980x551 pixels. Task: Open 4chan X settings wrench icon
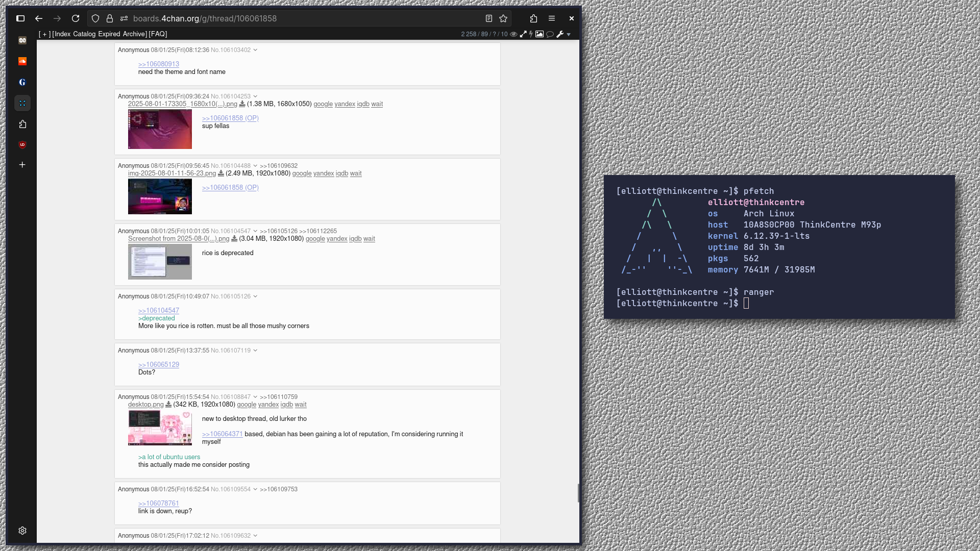click(x=560, y=34)
